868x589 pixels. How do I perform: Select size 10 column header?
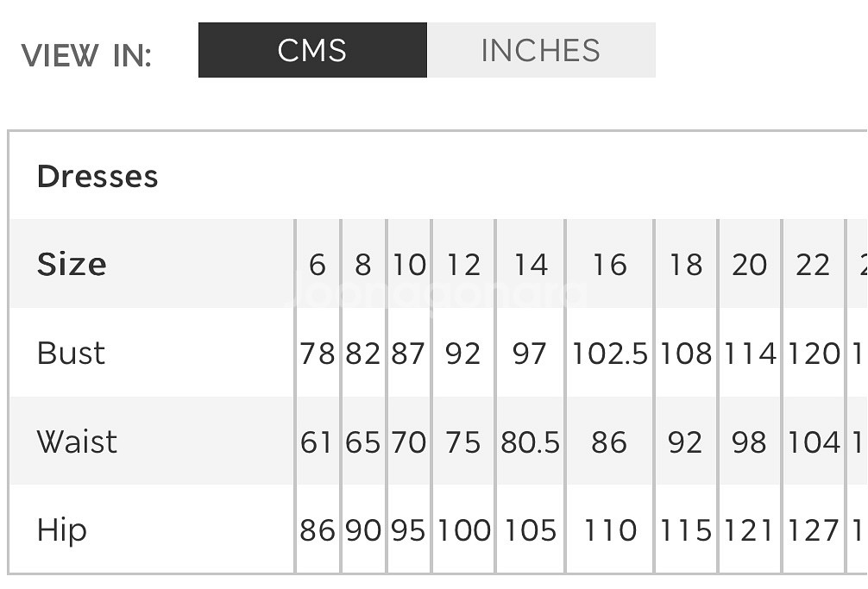click(x=409, y=265)
